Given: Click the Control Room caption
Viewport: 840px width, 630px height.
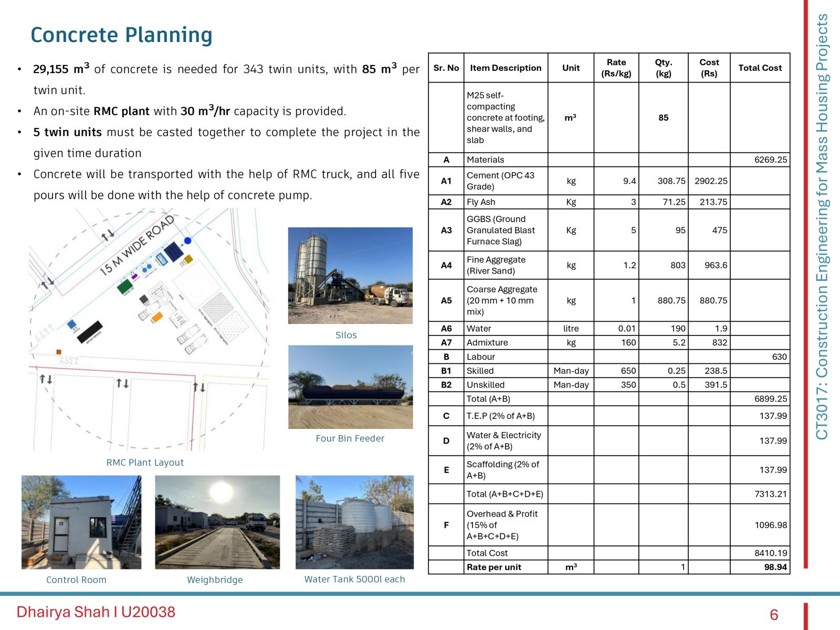Looking at the screenshot, I should point(76,580).
